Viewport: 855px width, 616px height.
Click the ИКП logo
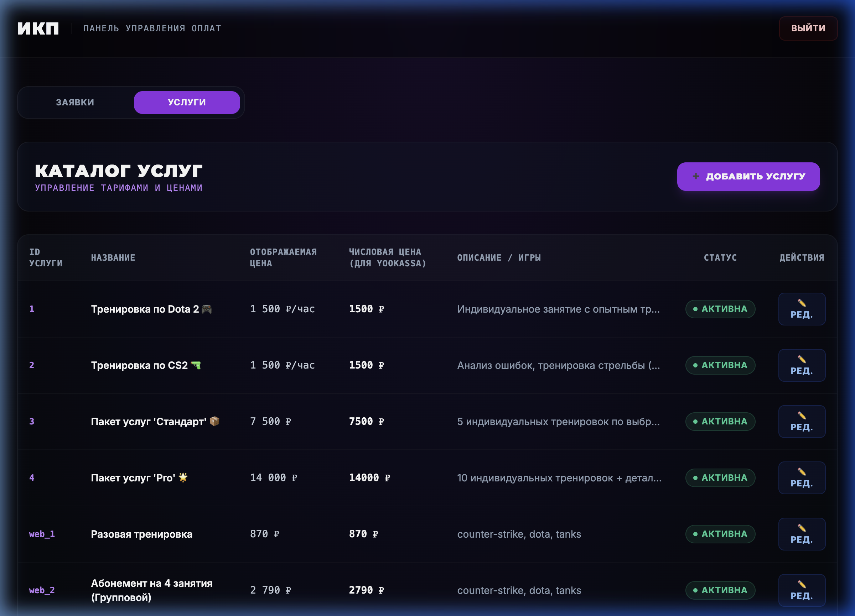coord(38,28)
